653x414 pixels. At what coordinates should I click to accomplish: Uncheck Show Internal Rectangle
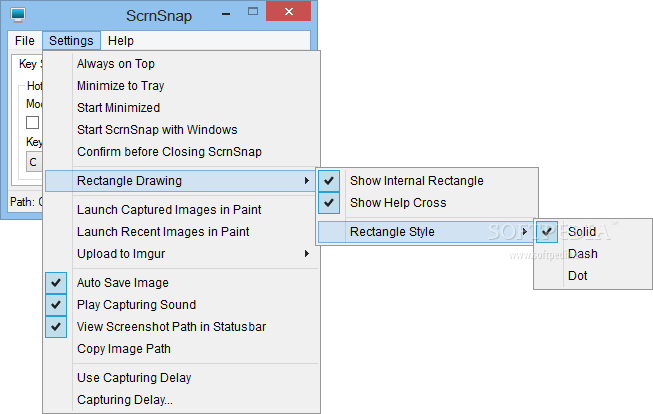point(416,181)
